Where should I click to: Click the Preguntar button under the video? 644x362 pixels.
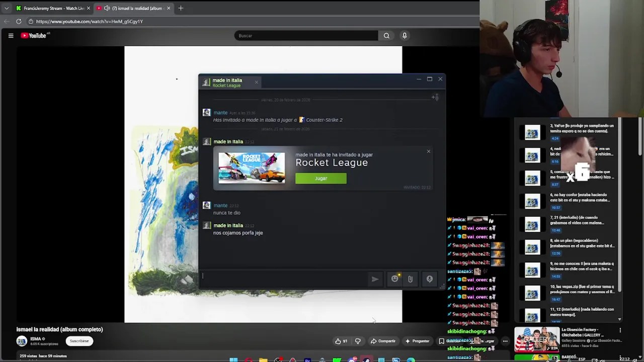[417, 341]
